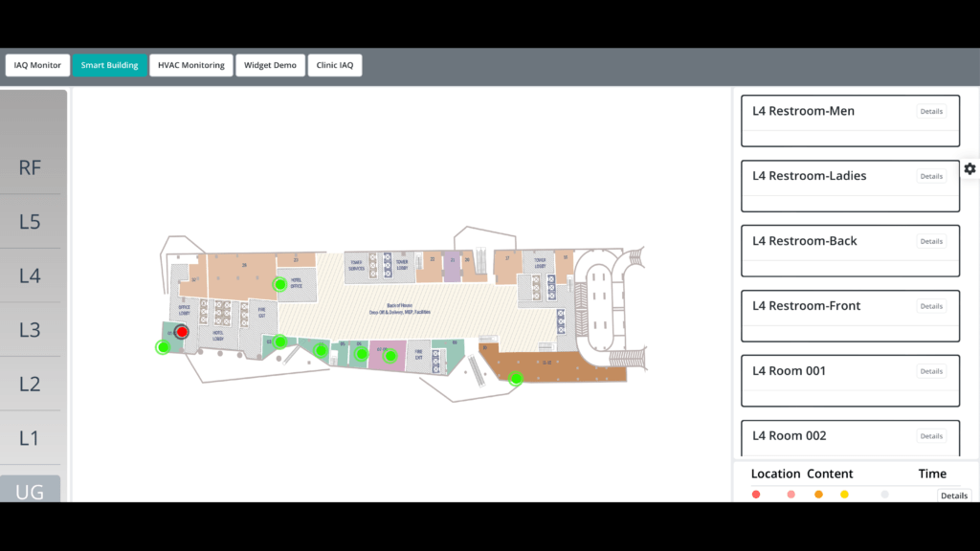980x551 pixels.
Task: Click the leftmost green marker by Office Lobby
Action: pyautogui.click(x=162, y=346)
